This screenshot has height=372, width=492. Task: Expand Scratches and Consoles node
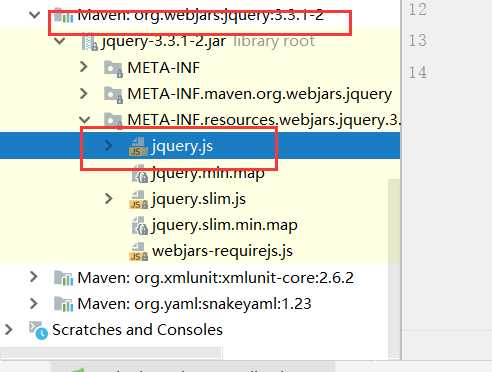pyautogui.click(x=8, y=330)
